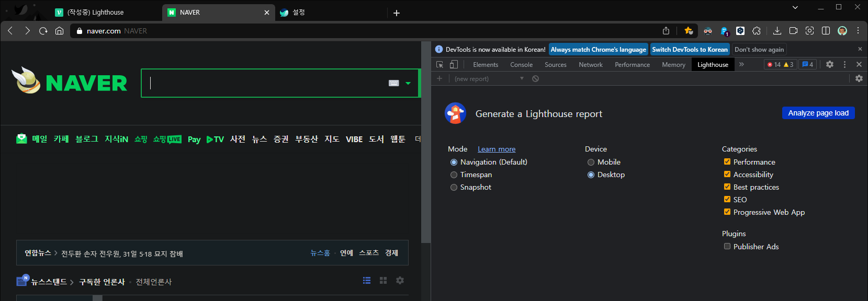
Task: Click Always match Chrome's language
Action: (x=598, y=49)
